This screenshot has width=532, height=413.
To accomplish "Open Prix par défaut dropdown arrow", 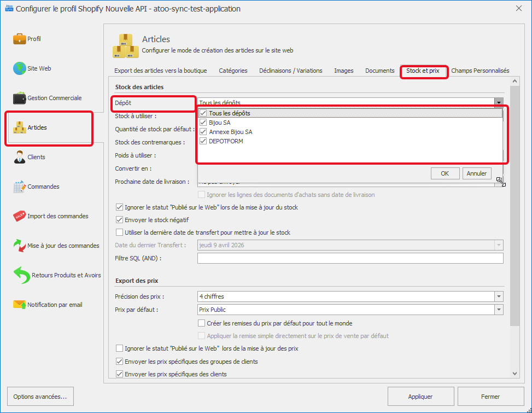I will 499,310.
